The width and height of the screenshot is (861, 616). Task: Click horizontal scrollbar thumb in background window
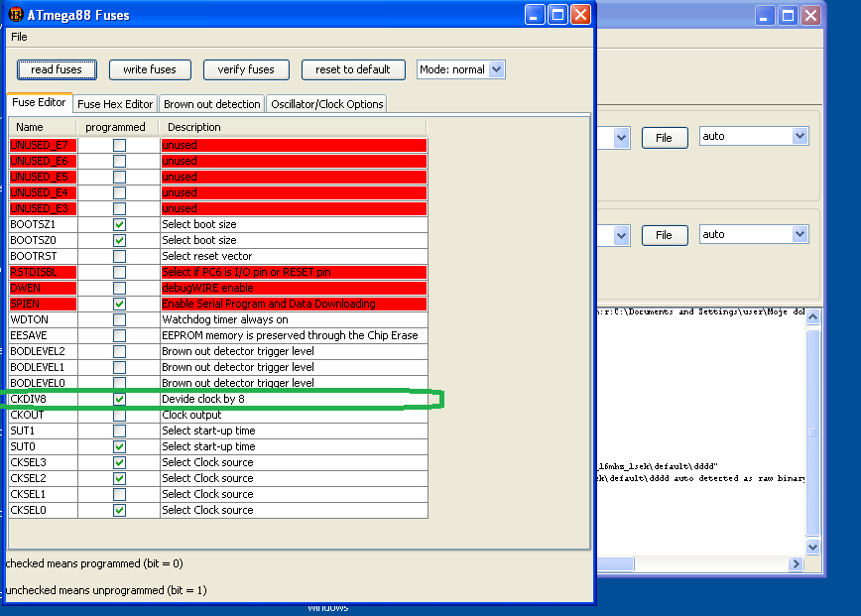615,563
